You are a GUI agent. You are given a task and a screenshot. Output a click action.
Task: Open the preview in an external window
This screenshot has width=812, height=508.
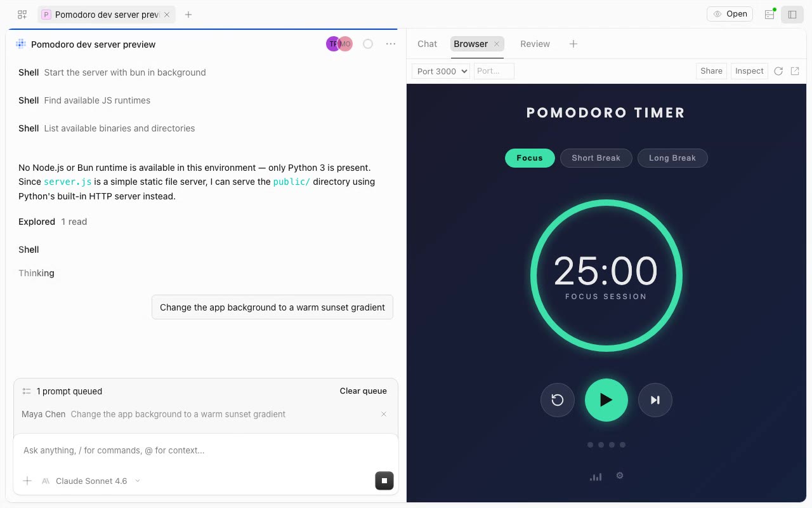coord(795,71)
